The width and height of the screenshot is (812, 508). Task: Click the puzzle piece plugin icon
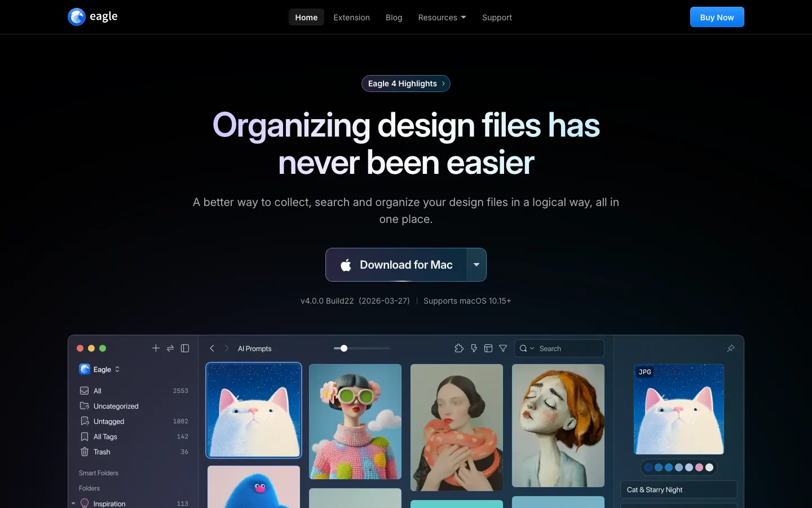coord(459,348)
